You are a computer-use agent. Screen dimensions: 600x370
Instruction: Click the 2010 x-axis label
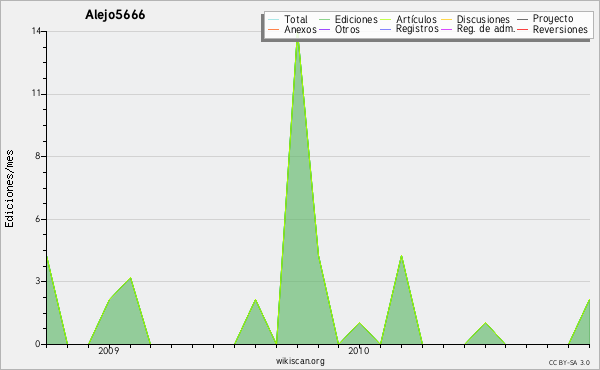pos(359,351)
